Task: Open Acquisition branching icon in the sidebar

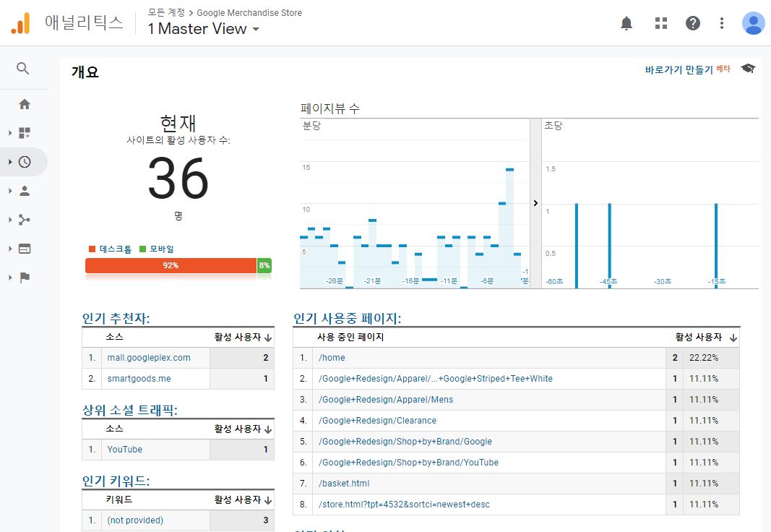Action: tap(24, 220)
